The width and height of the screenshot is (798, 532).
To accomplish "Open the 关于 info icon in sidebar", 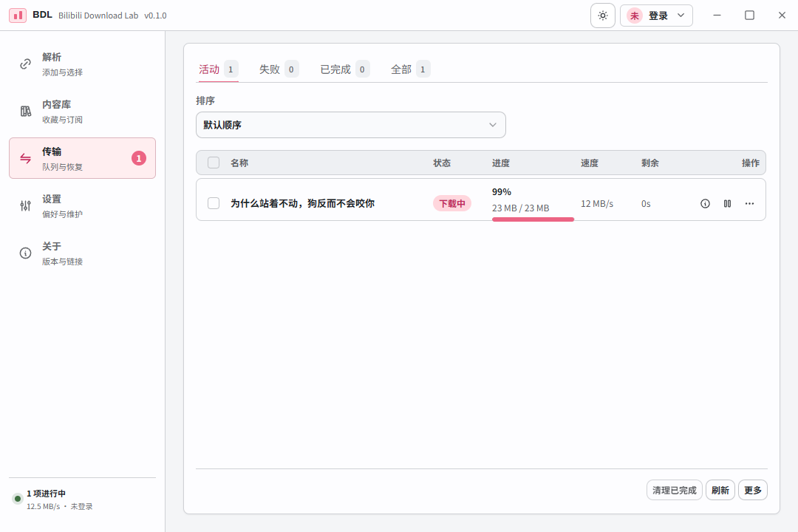I will 25,253.
